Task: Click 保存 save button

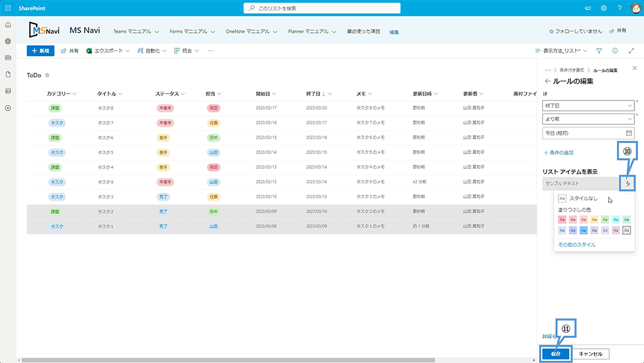Action: 556,354
